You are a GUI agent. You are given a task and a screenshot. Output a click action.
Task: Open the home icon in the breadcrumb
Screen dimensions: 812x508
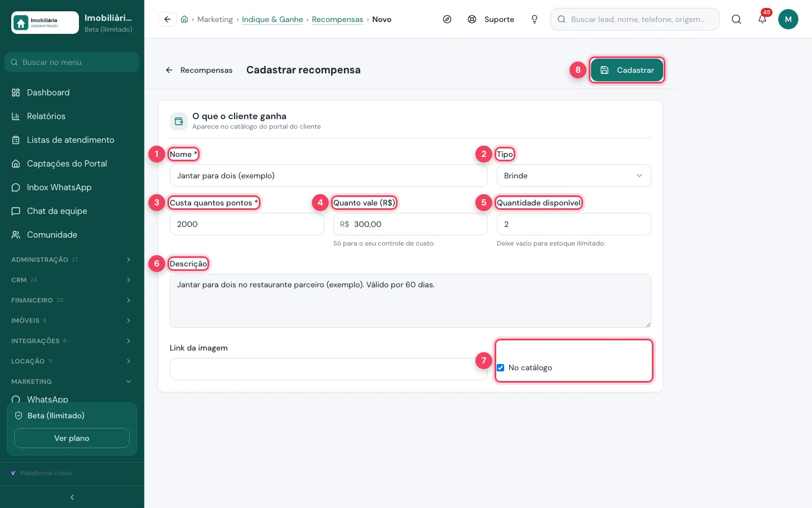tap(184, 19)
